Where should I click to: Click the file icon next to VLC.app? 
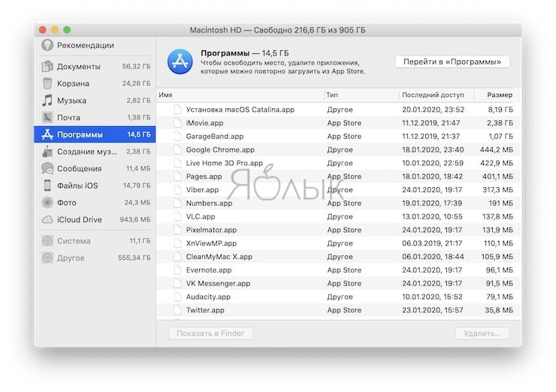point(177,216)
